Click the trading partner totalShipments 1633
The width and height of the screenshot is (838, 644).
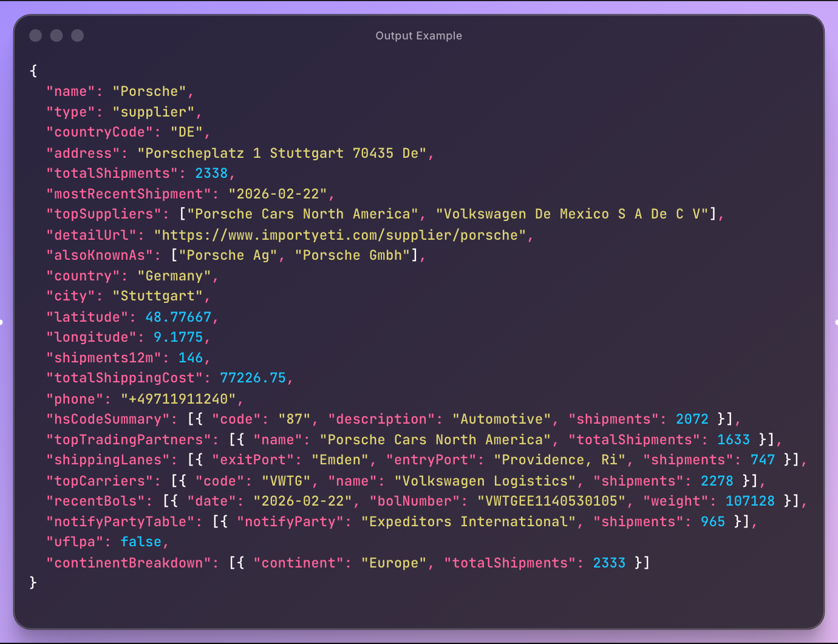(734, 439)
